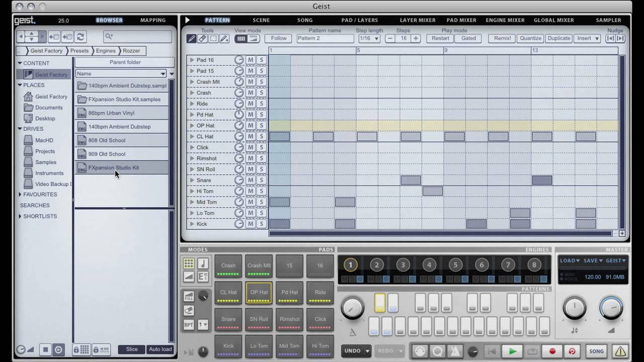Open the LAYER MIXER tab
Screen dimensions: 644x362
pos(418,20)
